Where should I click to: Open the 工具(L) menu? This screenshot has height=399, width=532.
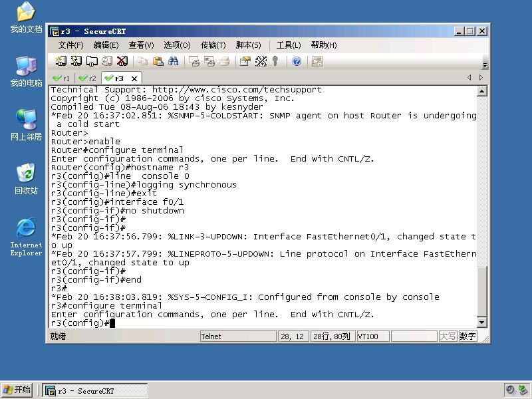click(289, 45)
